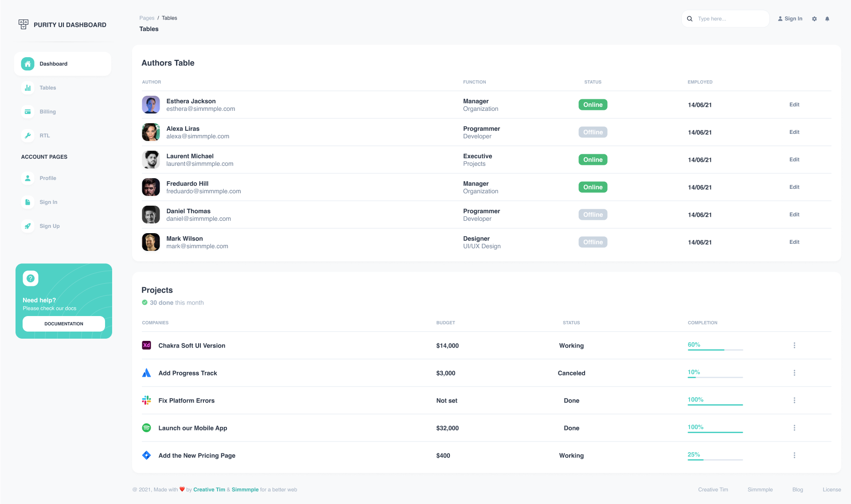Click the Sign Up rocket icon
Image resolution: width=851 pixels, height=504 pixels.
pyautogui.click(x=27, y=226)
